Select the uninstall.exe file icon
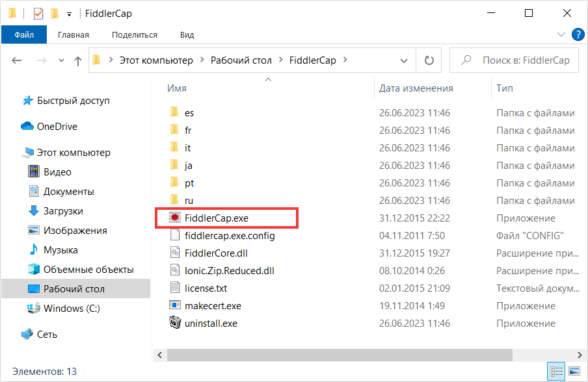This screenshot has width=588, height=382. click(175, 323)
